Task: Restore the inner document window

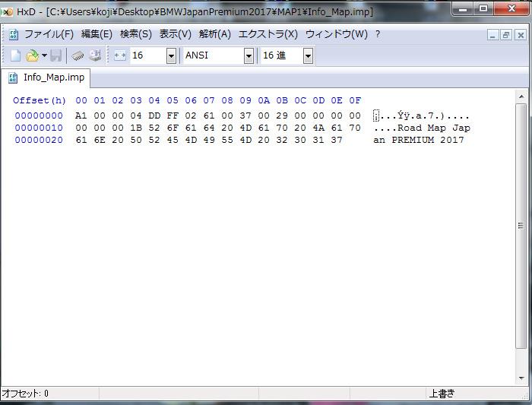Action: [506, 35]
